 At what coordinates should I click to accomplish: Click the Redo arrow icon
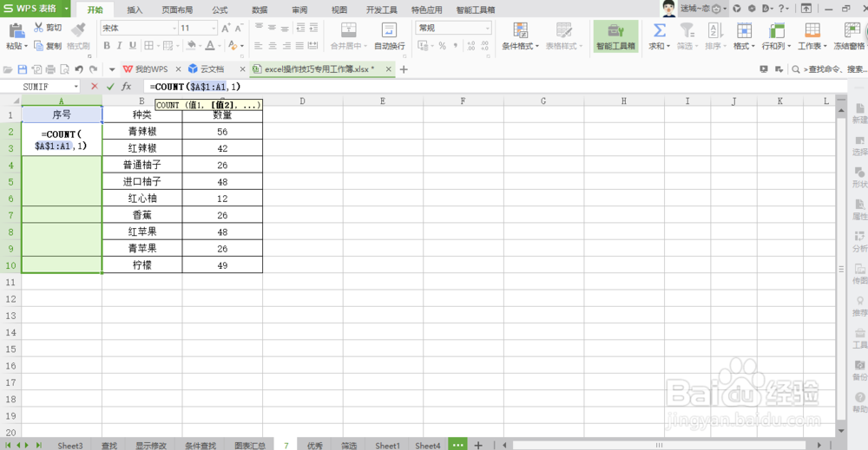93,69
